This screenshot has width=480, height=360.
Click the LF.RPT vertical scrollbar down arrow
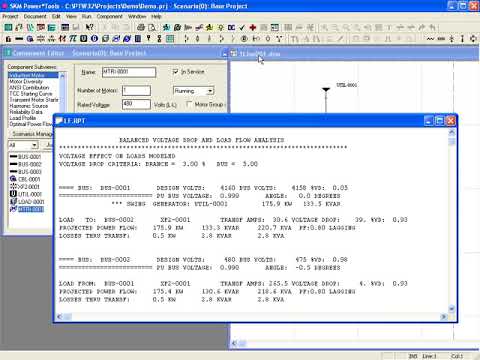[452, 308]
